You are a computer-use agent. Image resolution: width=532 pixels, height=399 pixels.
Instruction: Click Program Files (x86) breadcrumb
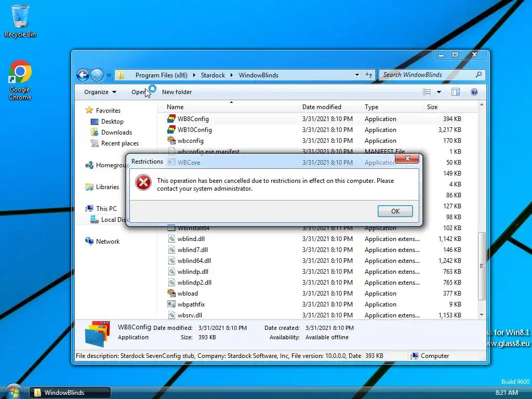click(x=161, y=75)
